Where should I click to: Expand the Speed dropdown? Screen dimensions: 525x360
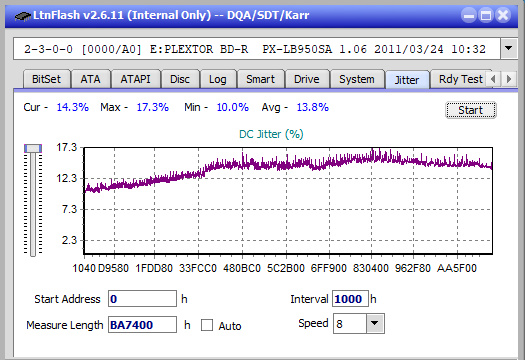[x=375, y=323]
